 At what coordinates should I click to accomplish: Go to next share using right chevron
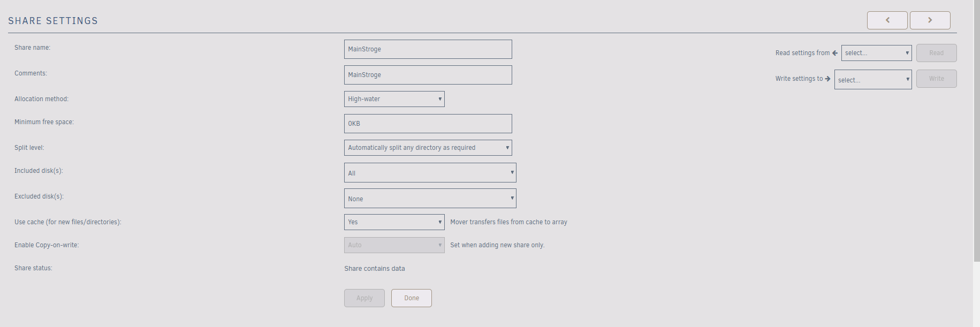(x=930, y=20)
